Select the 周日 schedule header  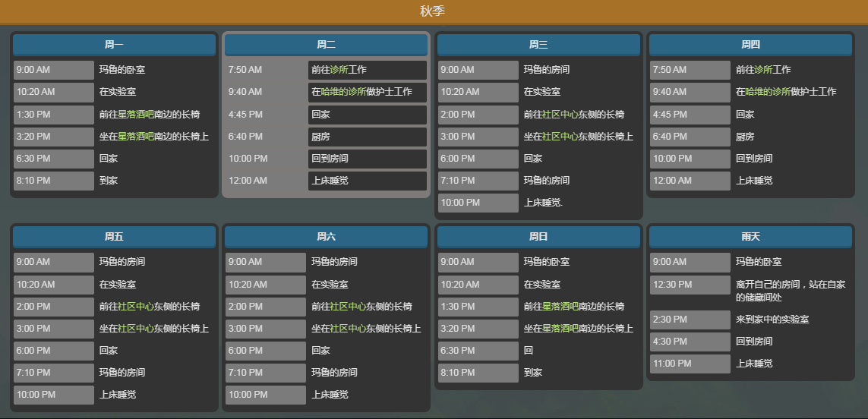[538, 237]
